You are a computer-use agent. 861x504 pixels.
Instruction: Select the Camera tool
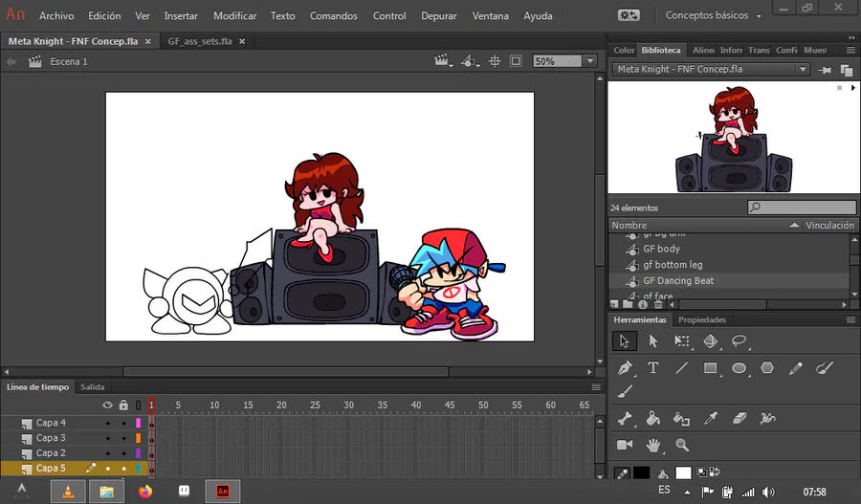coord(625,445)
